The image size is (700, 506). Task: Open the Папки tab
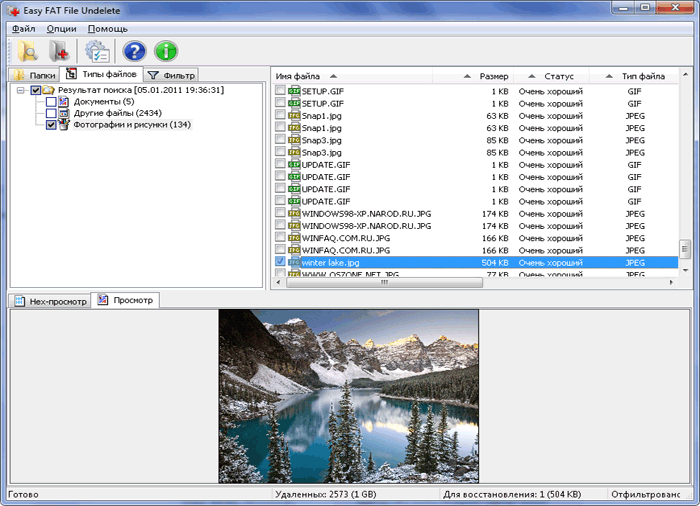click(34, 75)
